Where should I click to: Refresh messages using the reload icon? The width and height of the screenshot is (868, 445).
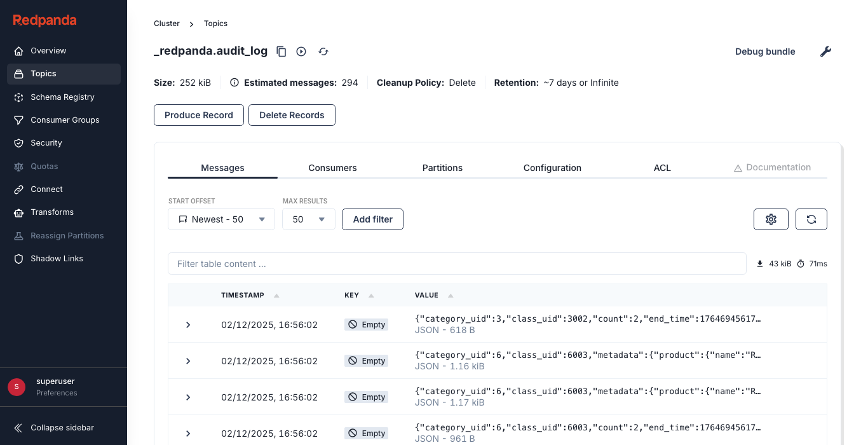point(811,219)
